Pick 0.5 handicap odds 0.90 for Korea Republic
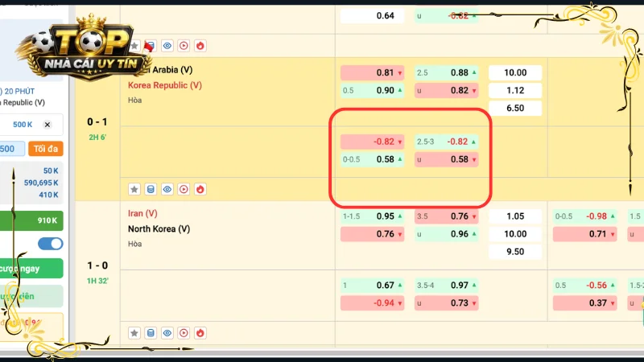The height and width of the screenshot is (362, 644). 372,90
